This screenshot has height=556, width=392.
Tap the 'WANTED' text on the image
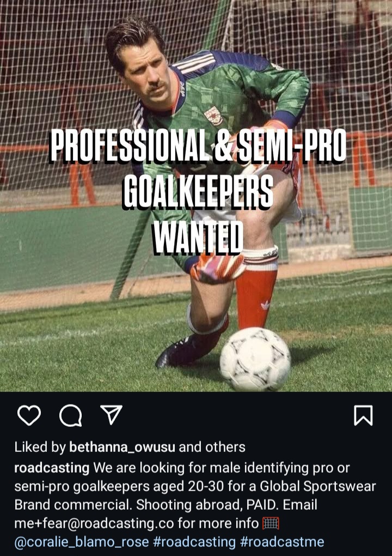pyautogui.click(x=198, y=238)
